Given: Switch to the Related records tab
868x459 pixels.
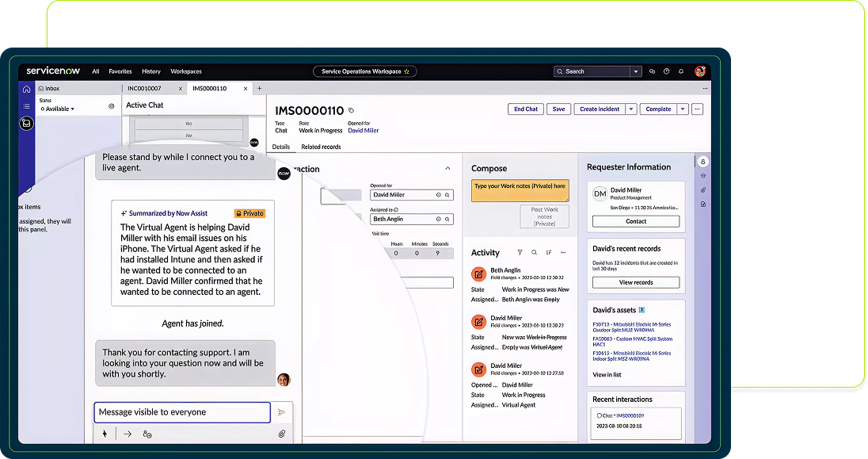Looking at the screenshot, I should click(x=321, y=147).
